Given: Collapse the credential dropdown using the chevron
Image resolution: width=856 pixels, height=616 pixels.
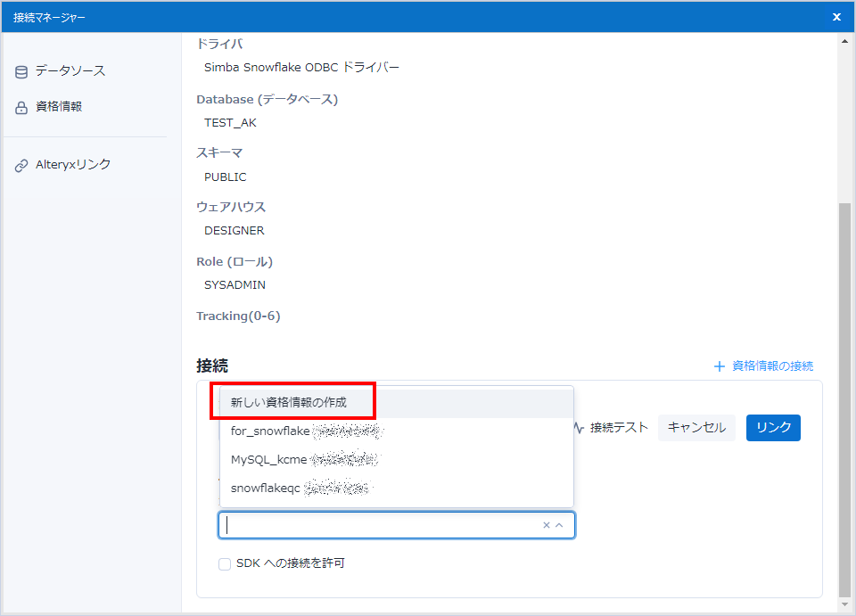Looking at the screenshot, I should pyautogui.click(x=559, y=525).
